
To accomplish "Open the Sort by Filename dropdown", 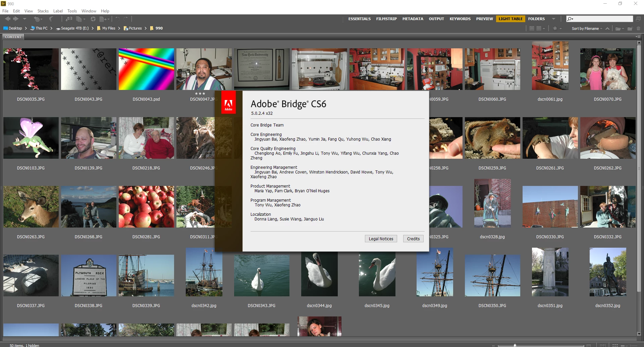I will [x=587, y=29].
